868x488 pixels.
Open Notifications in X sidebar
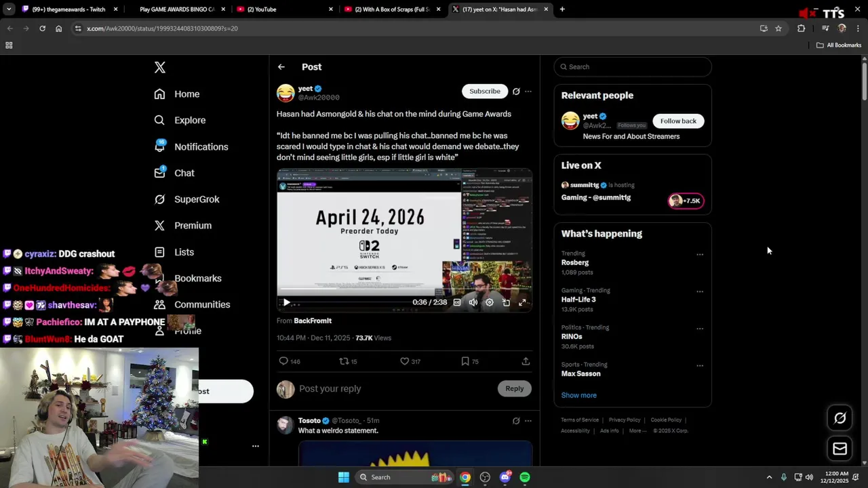(191, 146)
